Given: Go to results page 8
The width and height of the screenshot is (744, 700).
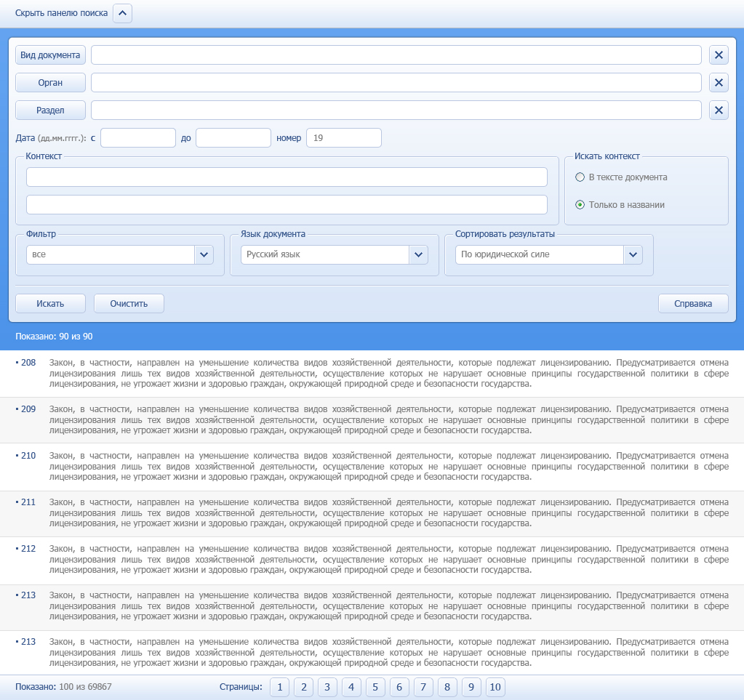Looking at the screenshot, I should pos(447,687).
